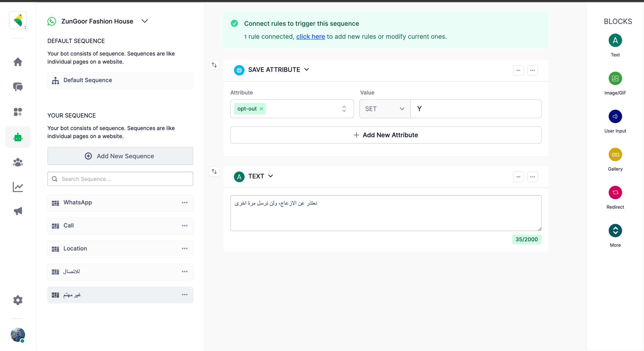Collapse the Text block with minus

tap(518, 177)
